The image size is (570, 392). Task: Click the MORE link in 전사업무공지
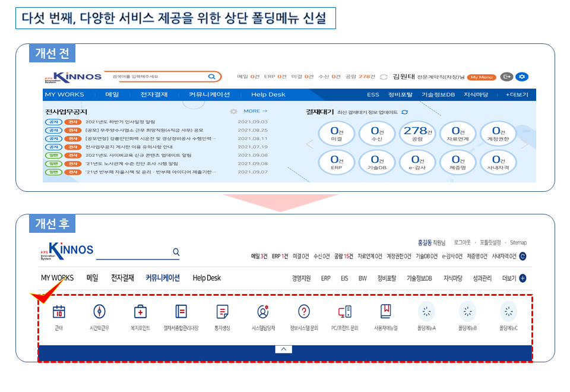255,111
